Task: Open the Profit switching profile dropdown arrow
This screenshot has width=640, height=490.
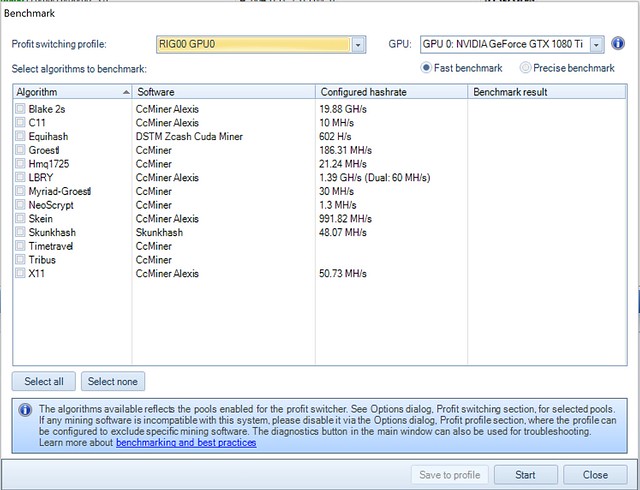Action: click(358, 44)
